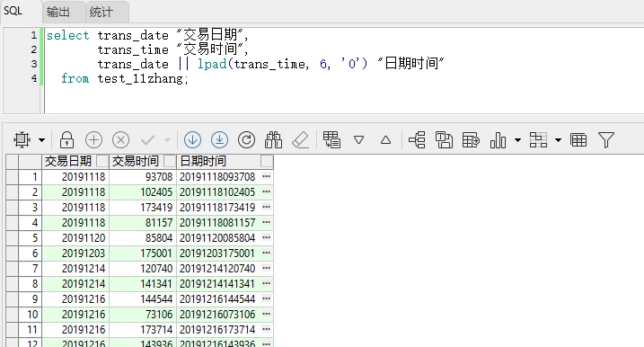Click the table grid view icon
Screen dimensions: 644x347
point(578,140)
